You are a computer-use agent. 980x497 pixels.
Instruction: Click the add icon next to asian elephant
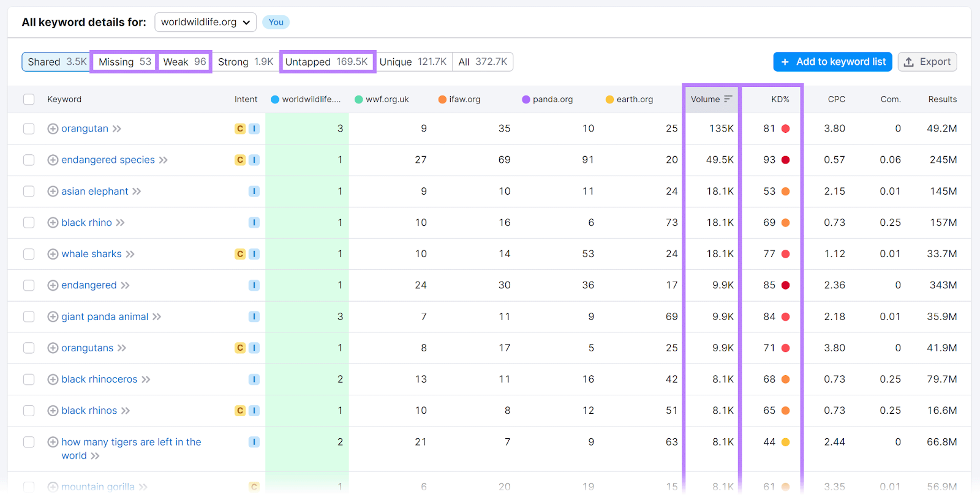pyautogui.click(x=53, y=192)
